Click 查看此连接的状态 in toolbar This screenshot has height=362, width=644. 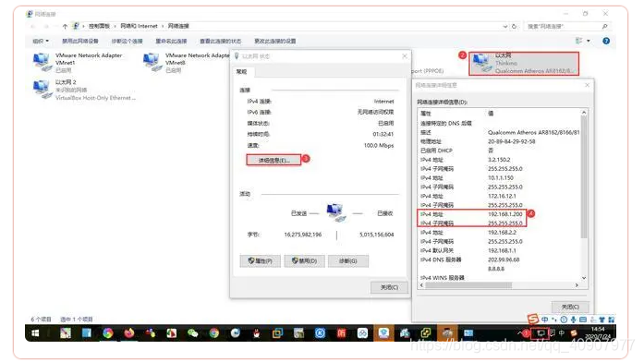221,41
